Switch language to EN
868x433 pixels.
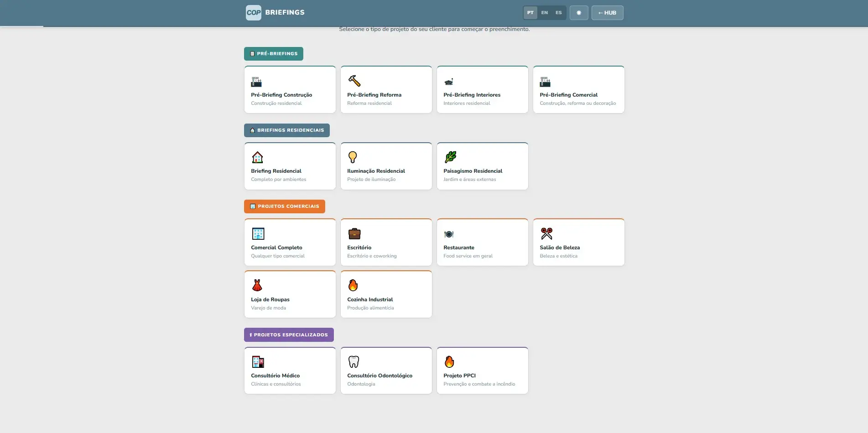coord(544,13)
